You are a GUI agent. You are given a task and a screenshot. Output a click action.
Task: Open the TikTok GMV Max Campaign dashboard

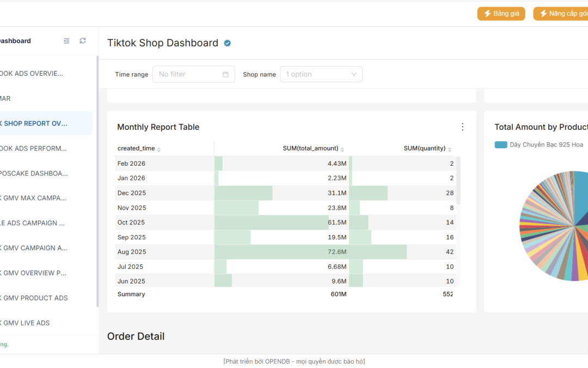coord(34,198)
